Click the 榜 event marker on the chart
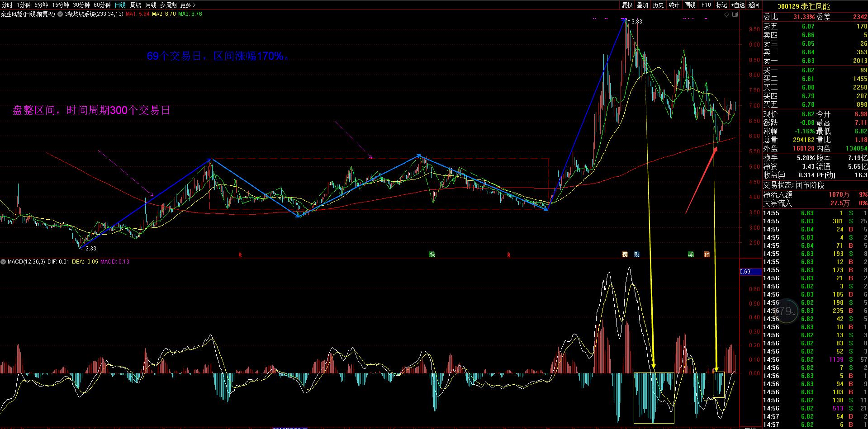 (x=625, y=255)
